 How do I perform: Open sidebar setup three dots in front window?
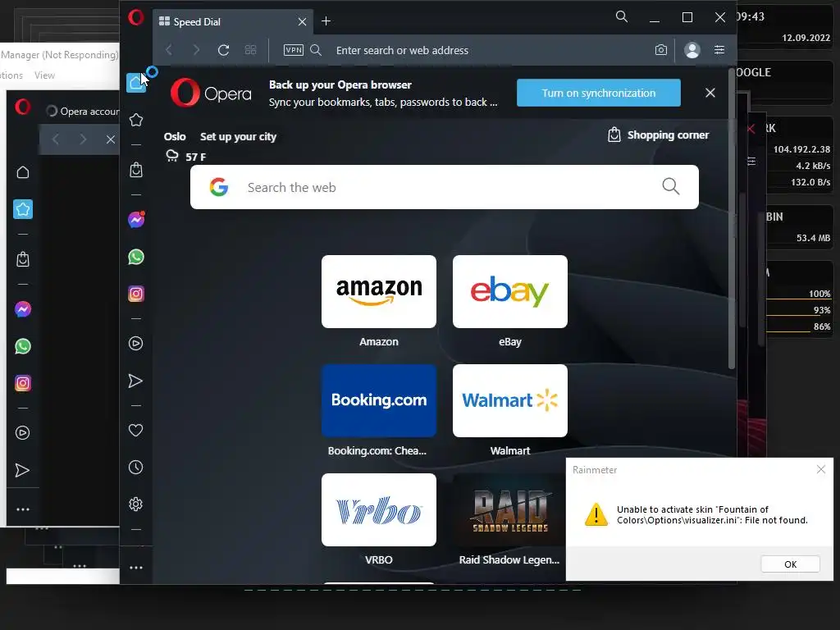click(136, 568)
